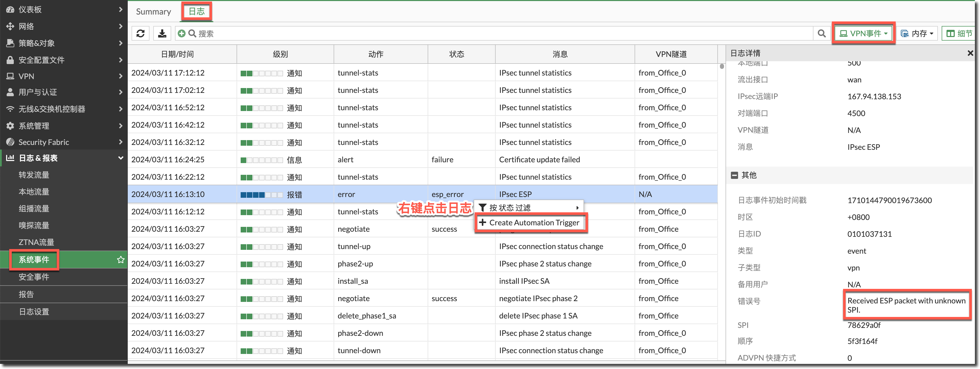
Task: Expand the 网络 menu chevron
Action: click(x=121, y=26)
